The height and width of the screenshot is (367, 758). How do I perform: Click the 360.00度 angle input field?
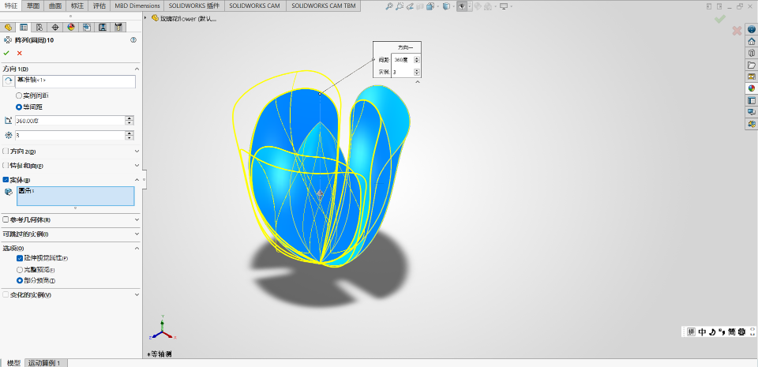(70, 120)
